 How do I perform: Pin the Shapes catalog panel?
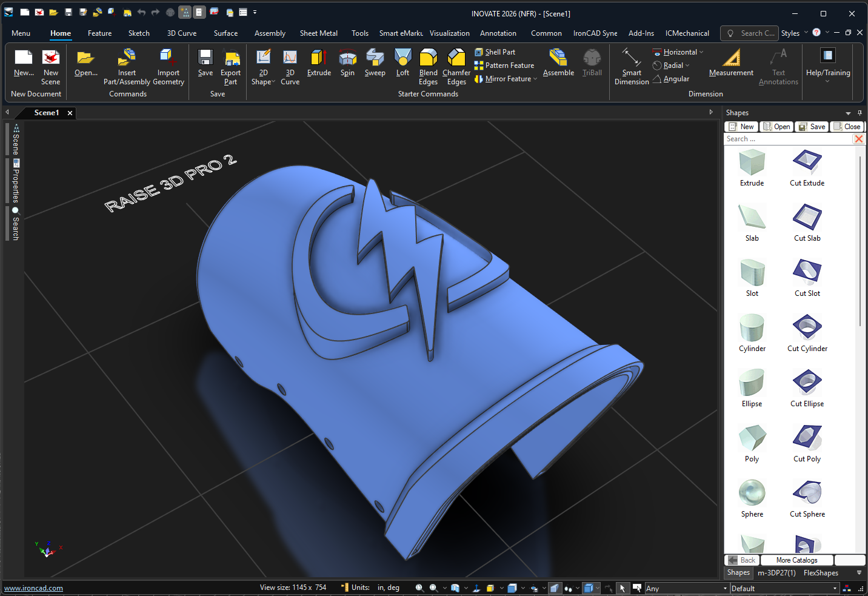click(x=860, y=113)
